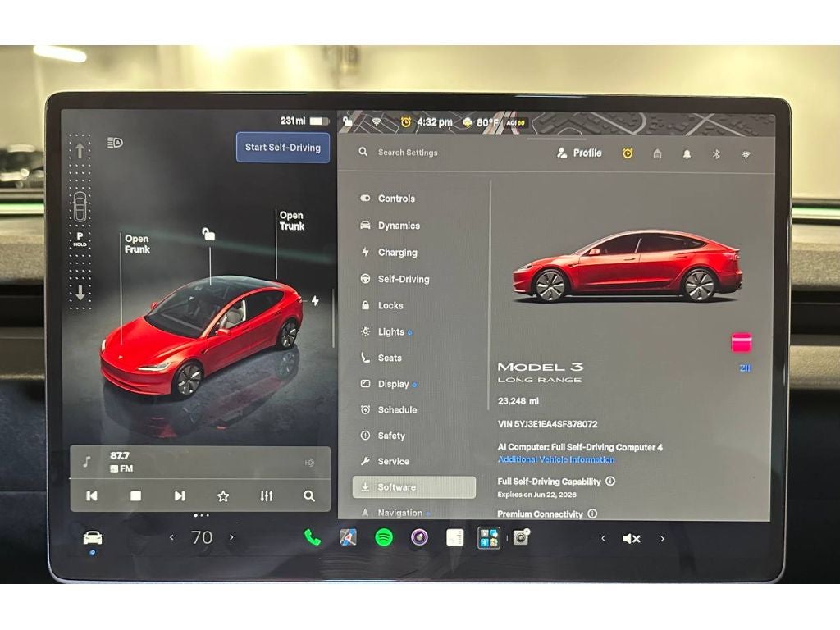
Task: Open Wi-Fi settings icon beside Bluetooth
Action: [x=746, y=155]
